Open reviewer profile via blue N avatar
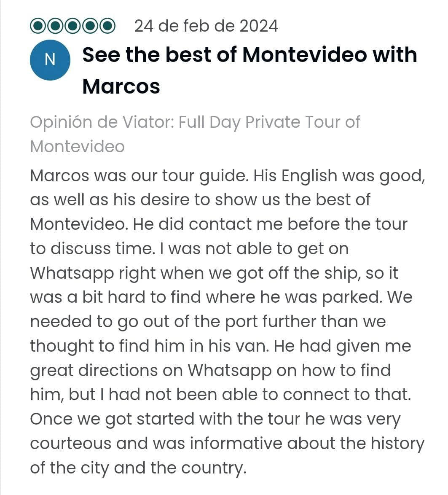This screenshot has width=448, height=495. (50, 60)
